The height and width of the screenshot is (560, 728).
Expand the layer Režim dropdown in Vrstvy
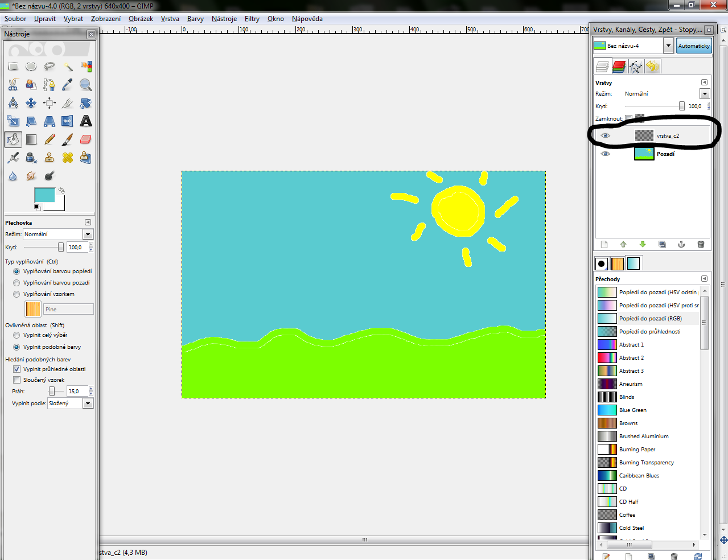705,94
